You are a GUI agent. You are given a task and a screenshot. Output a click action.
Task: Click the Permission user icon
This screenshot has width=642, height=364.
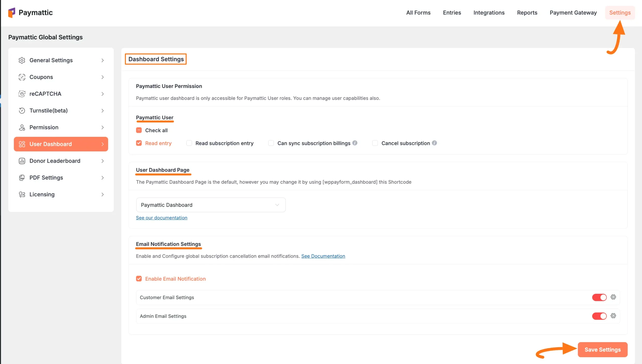pyautogui.click(x=22, y=127)
